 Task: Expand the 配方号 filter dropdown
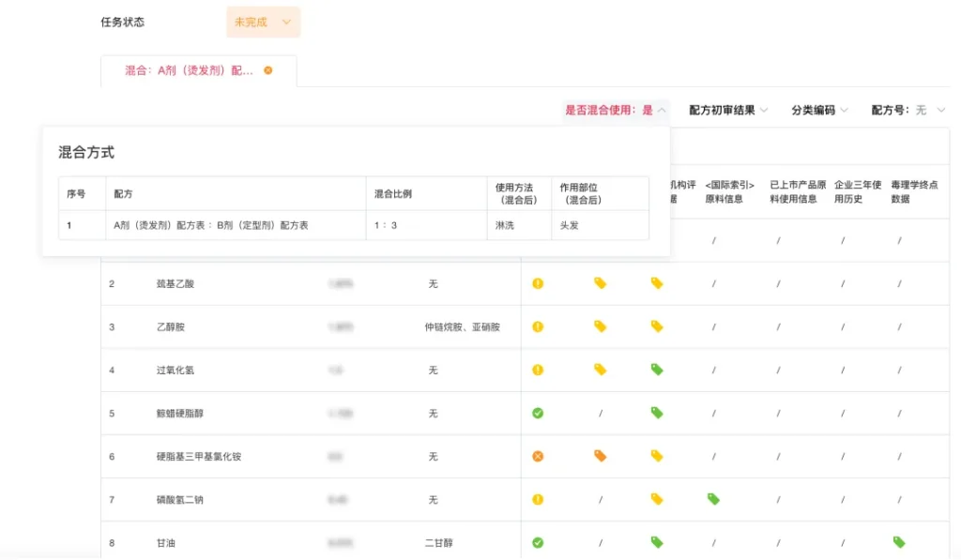tap(908, 110)
